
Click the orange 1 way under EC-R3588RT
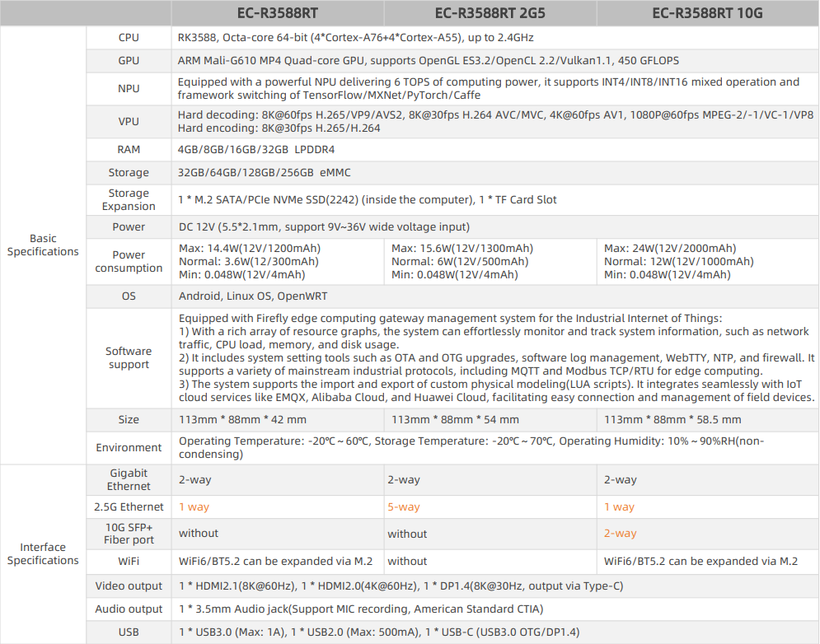[194, 507]
